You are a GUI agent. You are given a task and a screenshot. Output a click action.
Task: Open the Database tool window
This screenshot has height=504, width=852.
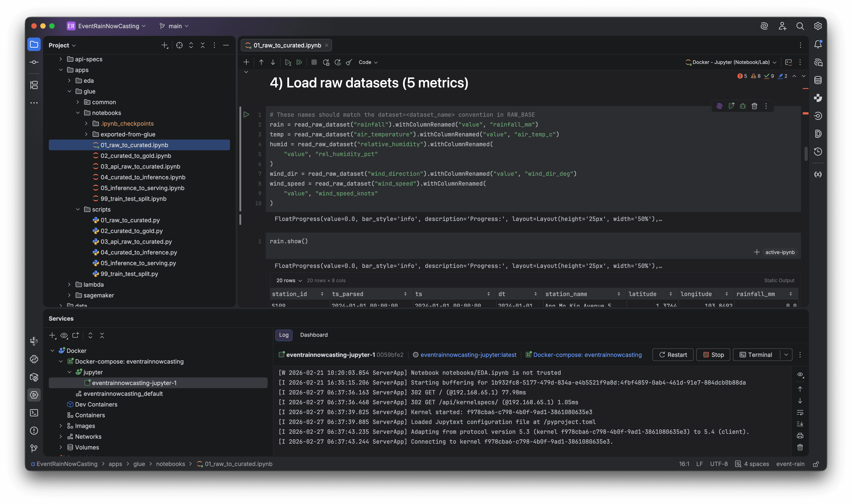pos(818,80)
